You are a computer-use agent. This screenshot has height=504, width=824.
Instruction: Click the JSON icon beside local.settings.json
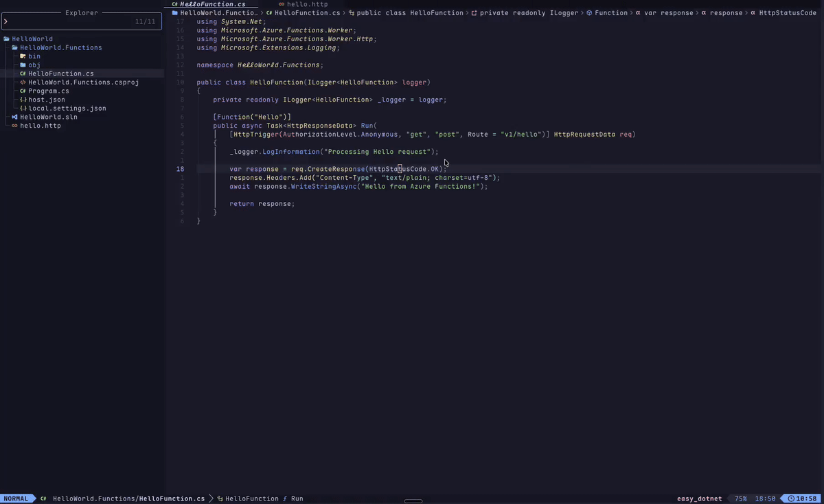(x=23, y=108)
